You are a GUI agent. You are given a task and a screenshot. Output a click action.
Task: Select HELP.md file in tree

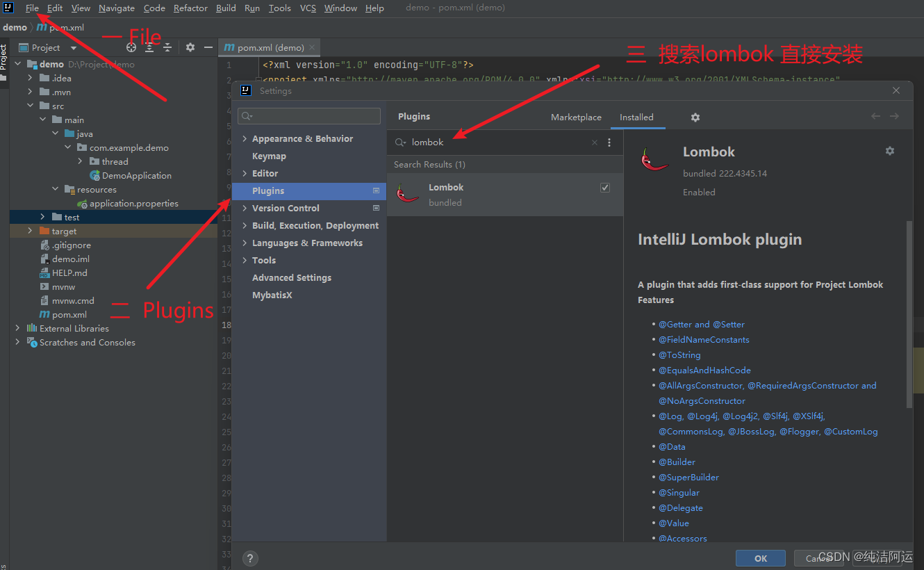tap(63, 273)
